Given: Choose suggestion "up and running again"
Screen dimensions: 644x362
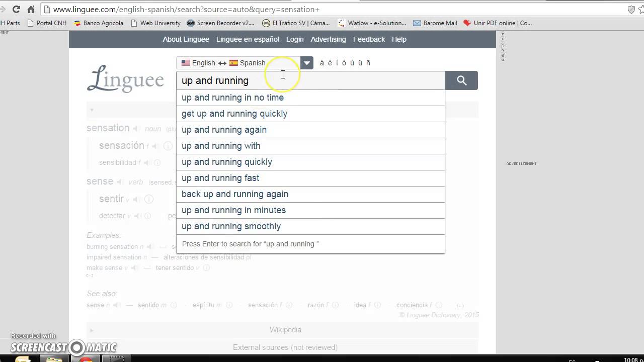Looking at the screenshot, I should click(x=310, y=130).
